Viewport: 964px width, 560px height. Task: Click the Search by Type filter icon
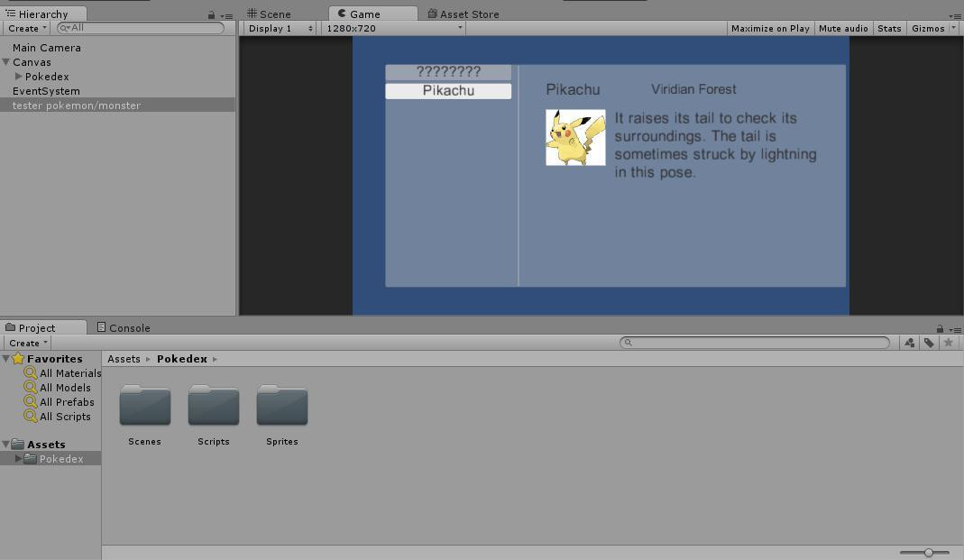coord(909,343)
